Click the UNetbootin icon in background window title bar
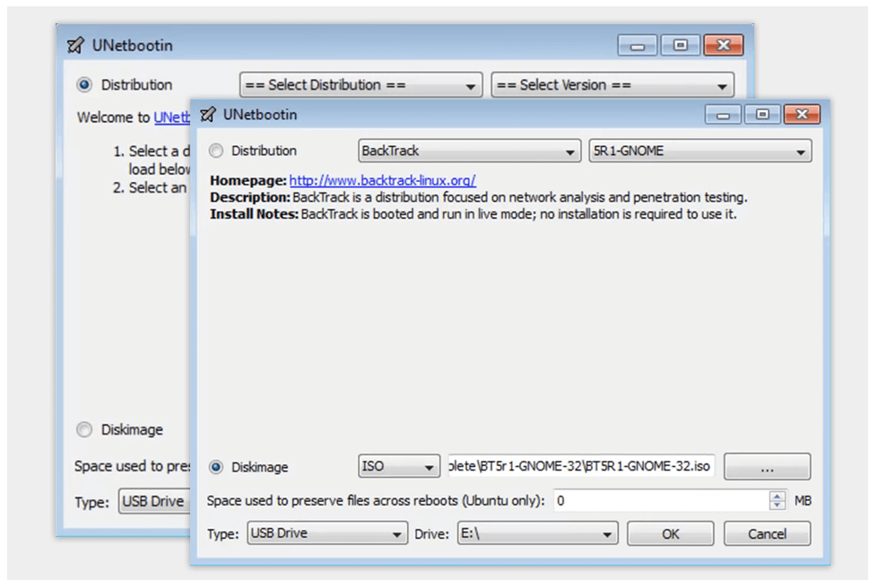 point(76,46)
